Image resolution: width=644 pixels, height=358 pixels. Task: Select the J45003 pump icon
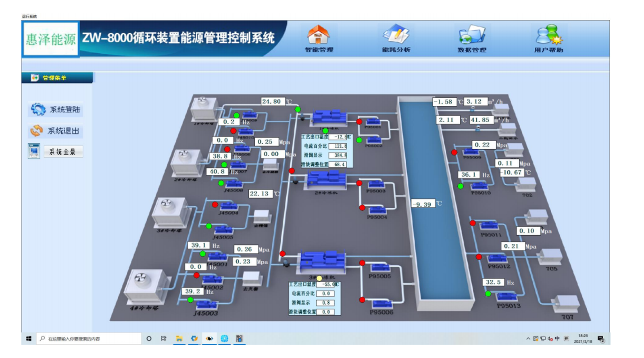[x=206, y=305]
